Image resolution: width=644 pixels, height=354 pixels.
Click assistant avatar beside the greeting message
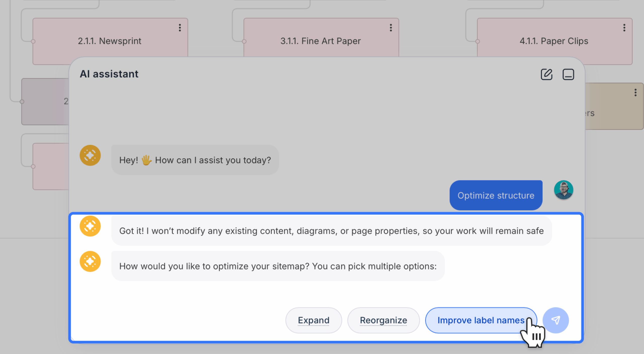click(x=90, y=155)
